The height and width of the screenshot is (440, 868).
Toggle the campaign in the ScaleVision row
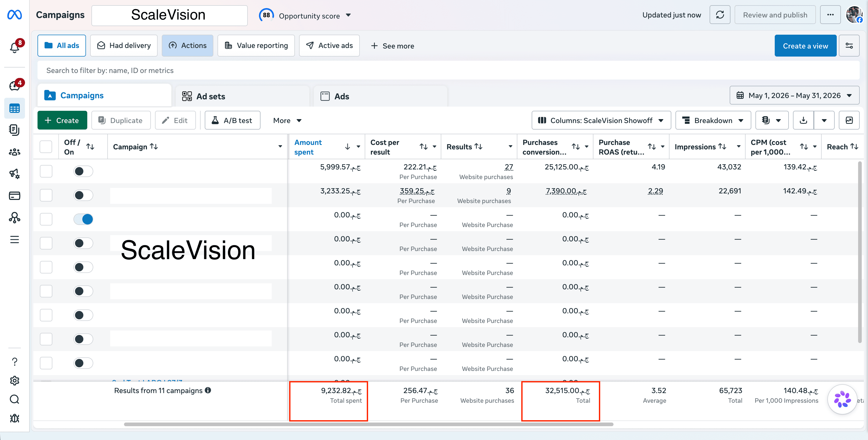click(83, 243)
